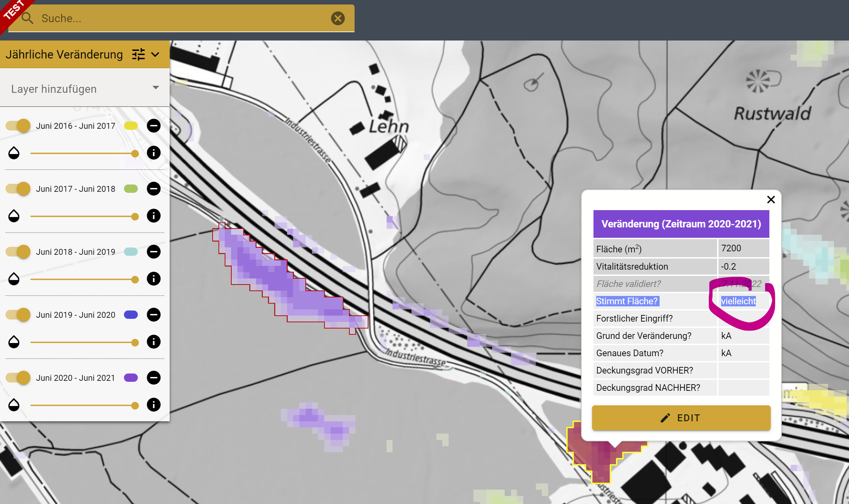Enable the Juni 2016 - Juni 2017 layer switch
The image size is (849, 504).
click(x=18, y=126)
